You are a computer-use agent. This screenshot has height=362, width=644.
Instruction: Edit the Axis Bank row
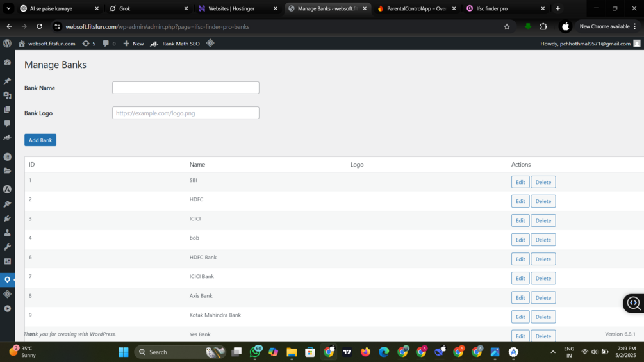pyautogui.click(x=520, y=297)
